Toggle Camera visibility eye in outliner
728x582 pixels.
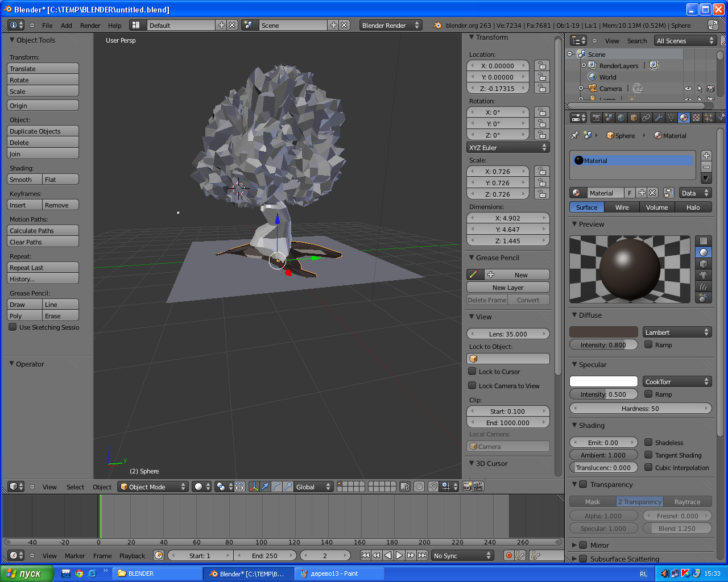[x=688, y=89]
